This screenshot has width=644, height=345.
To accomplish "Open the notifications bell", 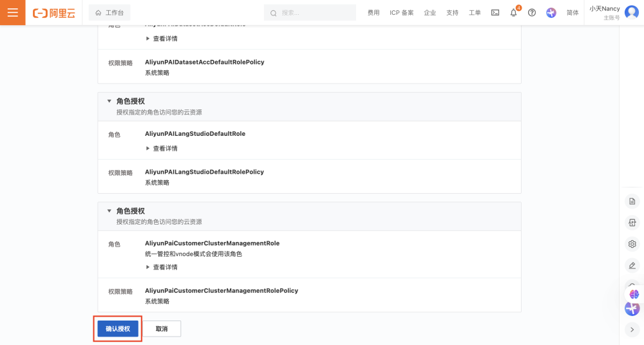I will coord(513,13).
